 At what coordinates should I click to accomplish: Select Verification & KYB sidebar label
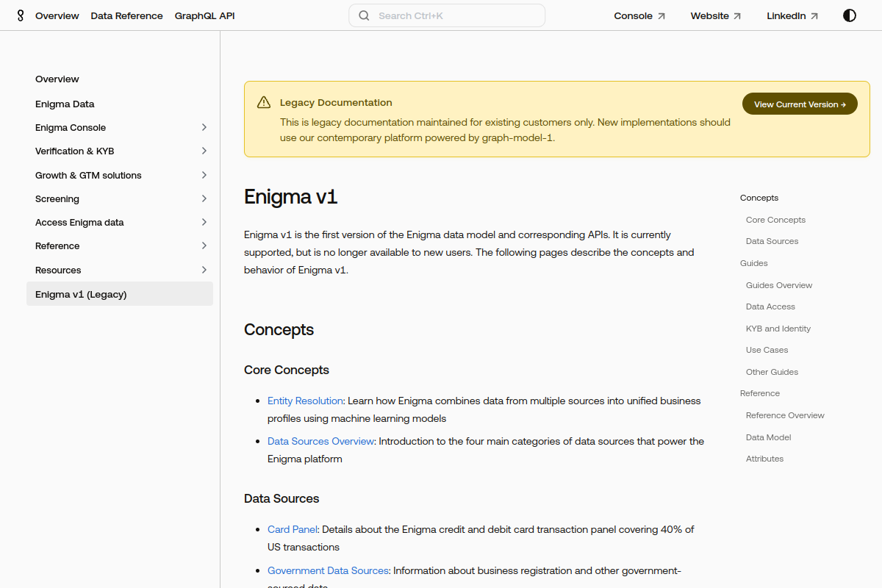[75, 151]
